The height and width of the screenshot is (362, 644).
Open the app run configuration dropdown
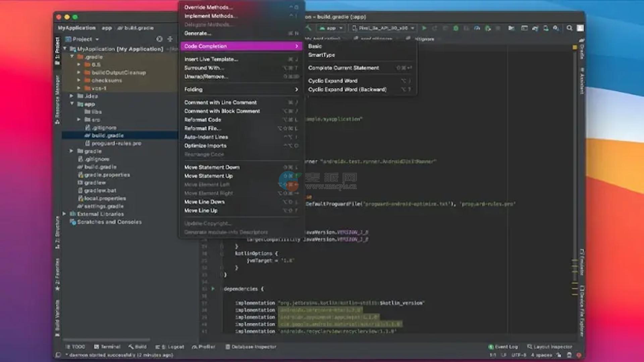(x=331, y=28)
